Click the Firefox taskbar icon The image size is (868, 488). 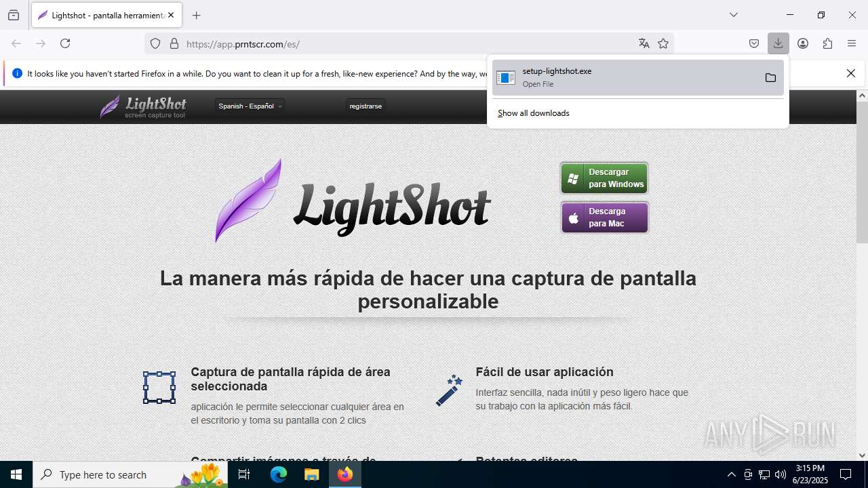pos(345,474)
